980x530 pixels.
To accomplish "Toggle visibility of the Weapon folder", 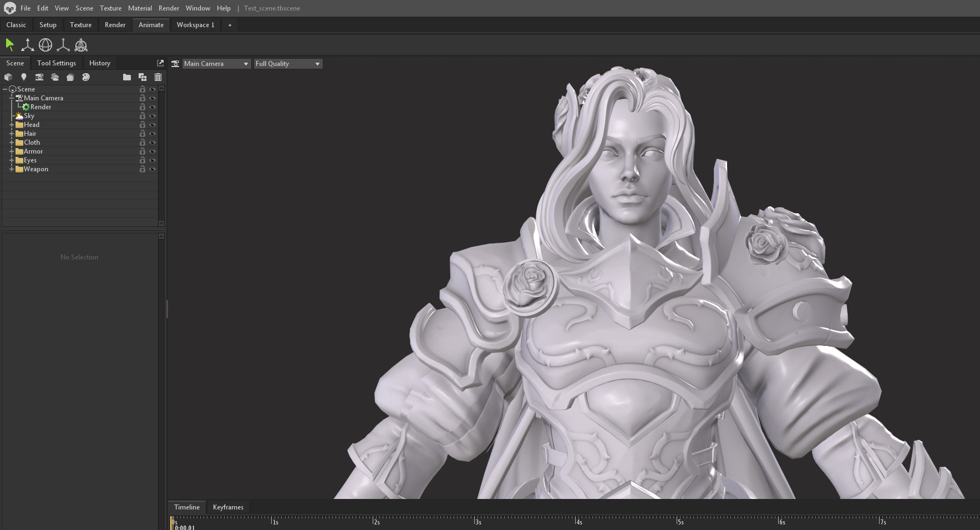I will [153, 169].
